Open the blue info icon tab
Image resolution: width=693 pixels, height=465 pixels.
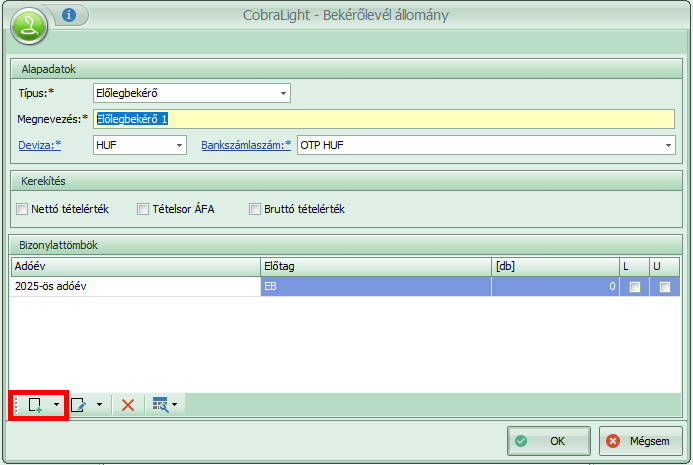pos(68,15)
